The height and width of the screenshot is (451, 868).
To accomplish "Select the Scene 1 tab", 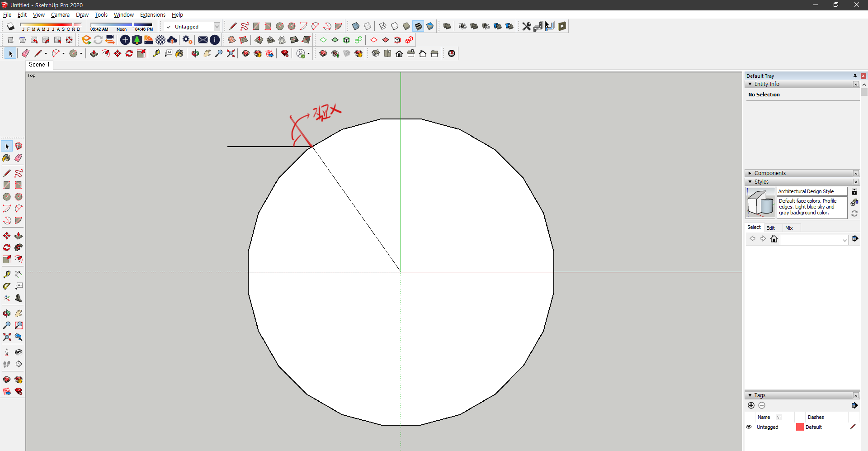I will tap(39, 65).
